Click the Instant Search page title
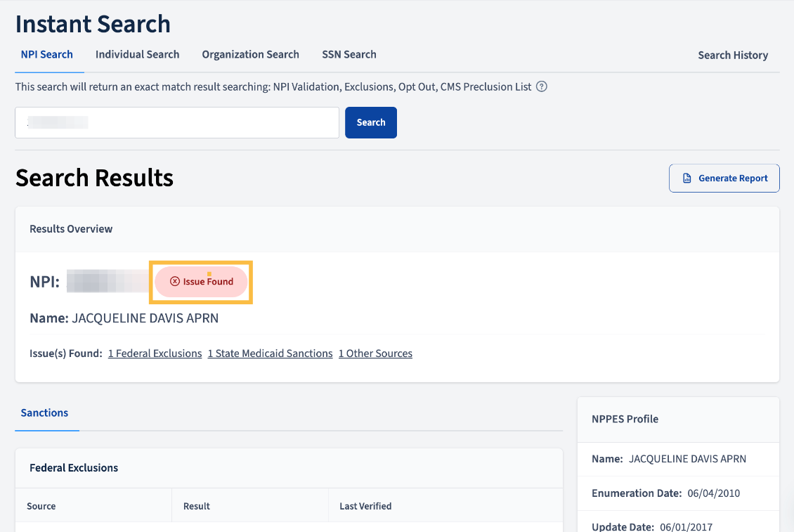Viewport: 794px width, 532px height. [93, 25]
